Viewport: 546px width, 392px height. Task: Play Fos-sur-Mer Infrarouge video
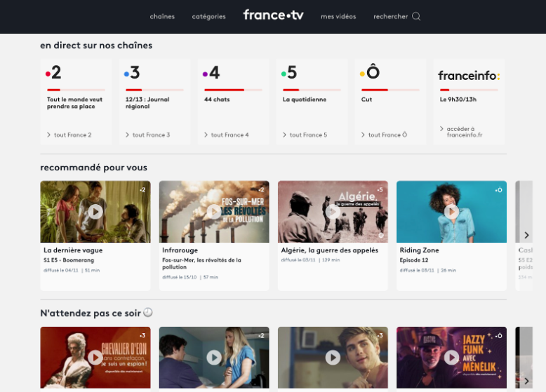click(x=214, y=212)
